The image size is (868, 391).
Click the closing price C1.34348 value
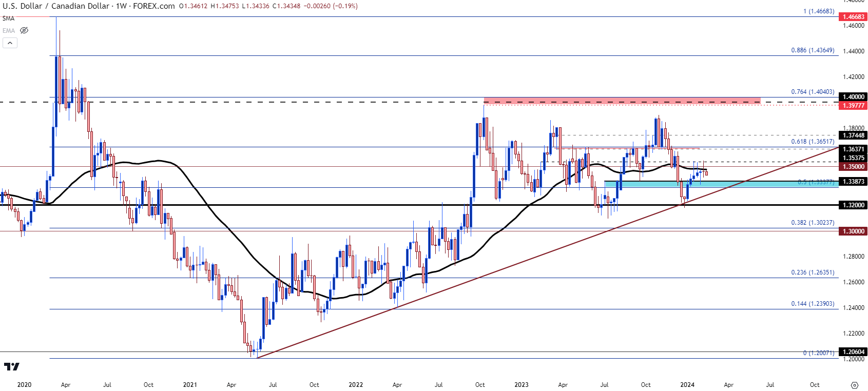coord(286,6)
